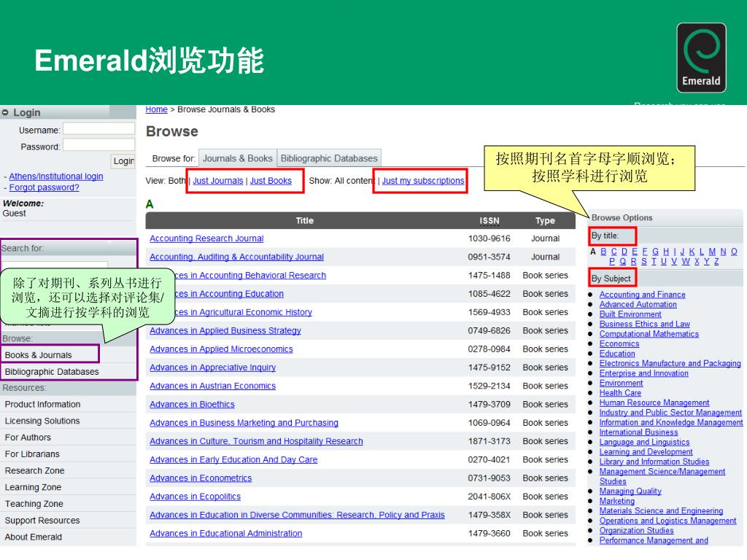The height and width of the screenshot is (560, 747).
Task: Click the ISSN column header
Action: point(489,221)
